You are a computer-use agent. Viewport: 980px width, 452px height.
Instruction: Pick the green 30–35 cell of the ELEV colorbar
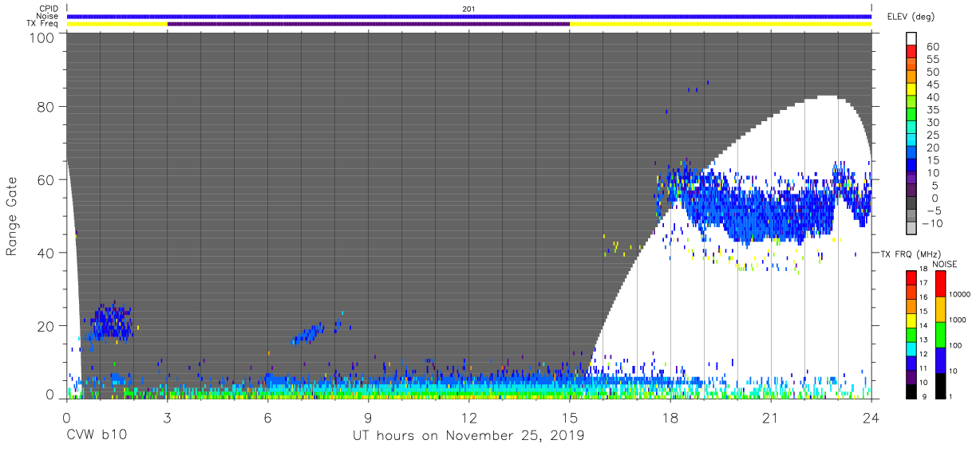click(913, 114)
